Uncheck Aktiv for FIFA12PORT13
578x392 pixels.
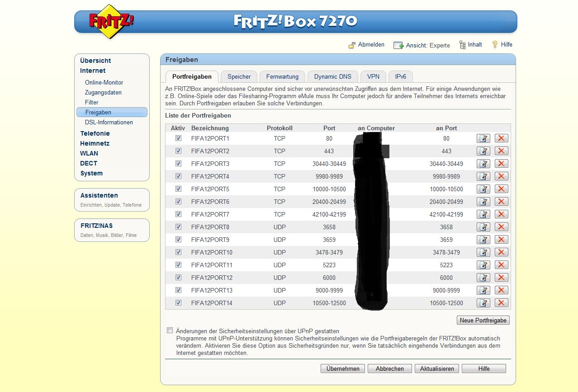click(178, 290)
